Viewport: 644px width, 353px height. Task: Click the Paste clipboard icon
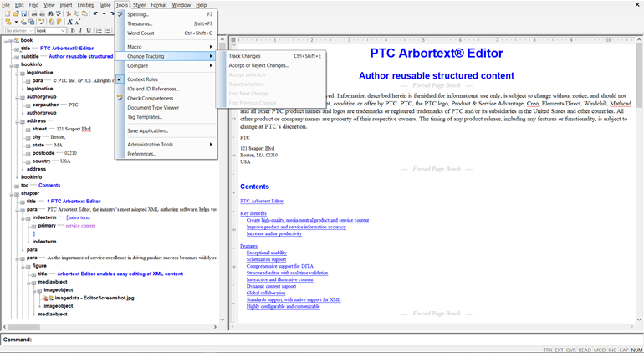(x=84, y=13)
